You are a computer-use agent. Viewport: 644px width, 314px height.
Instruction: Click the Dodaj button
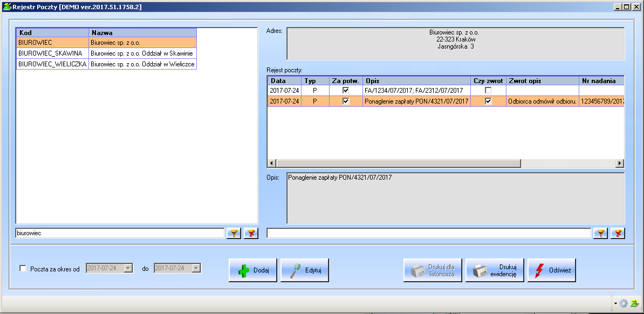(253, 270)
